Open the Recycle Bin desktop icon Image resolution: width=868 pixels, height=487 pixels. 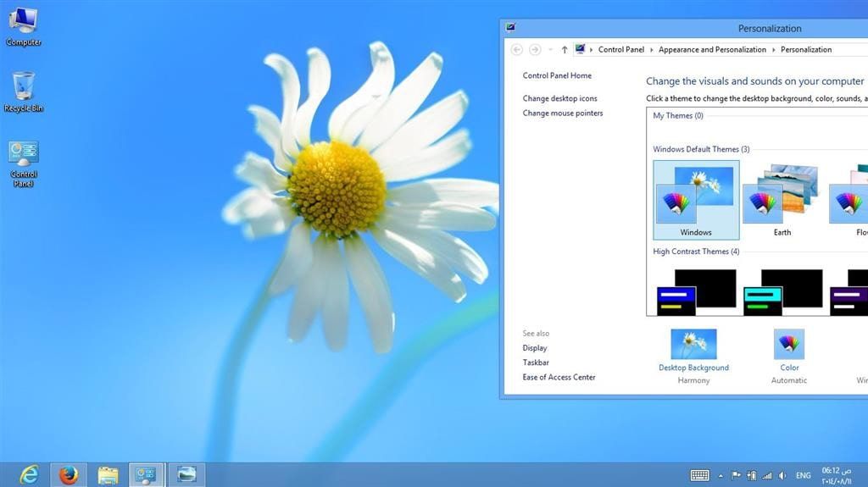(23, 92)
